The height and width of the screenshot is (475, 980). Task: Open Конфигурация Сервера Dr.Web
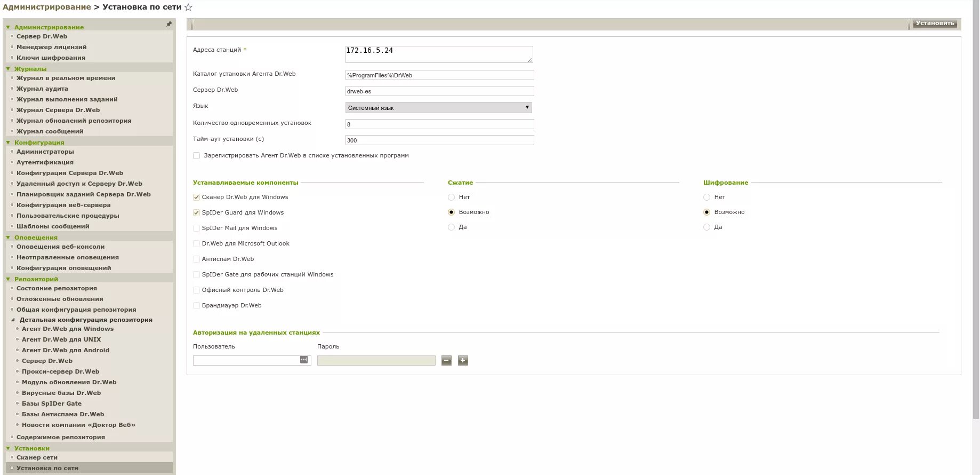70,173
